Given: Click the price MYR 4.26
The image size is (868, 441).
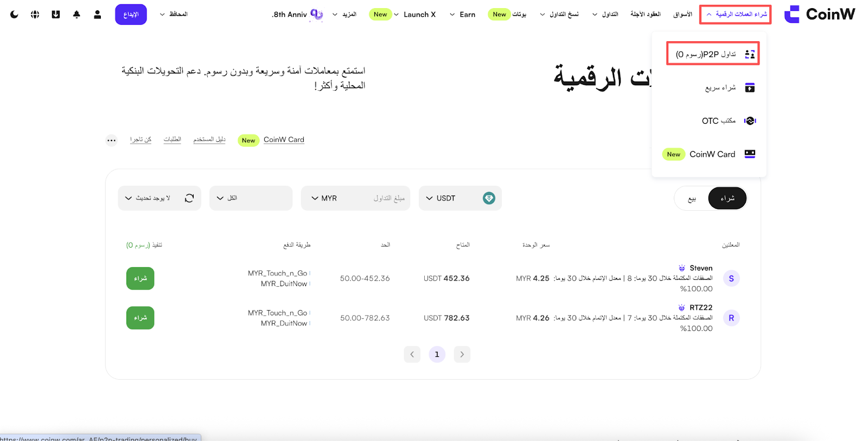Looking at the screenshot, I should tap(533, 318).
